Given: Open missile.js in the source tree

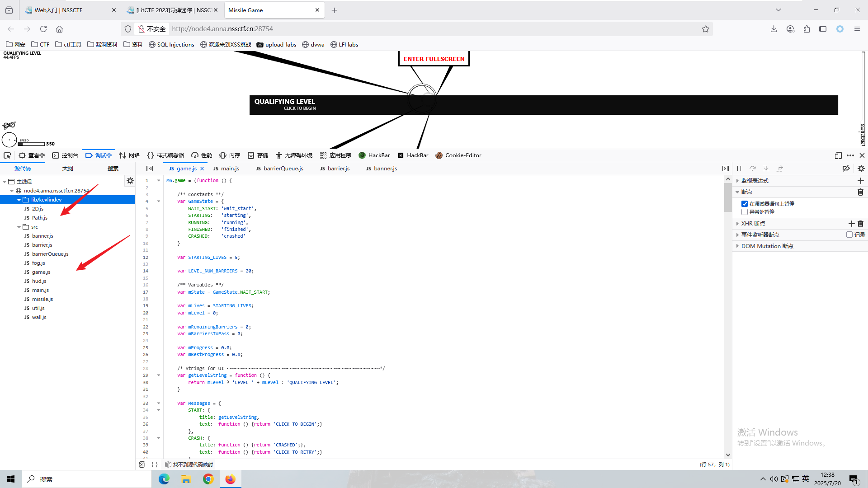Looking at the screenshot, I should coord(42,299).
